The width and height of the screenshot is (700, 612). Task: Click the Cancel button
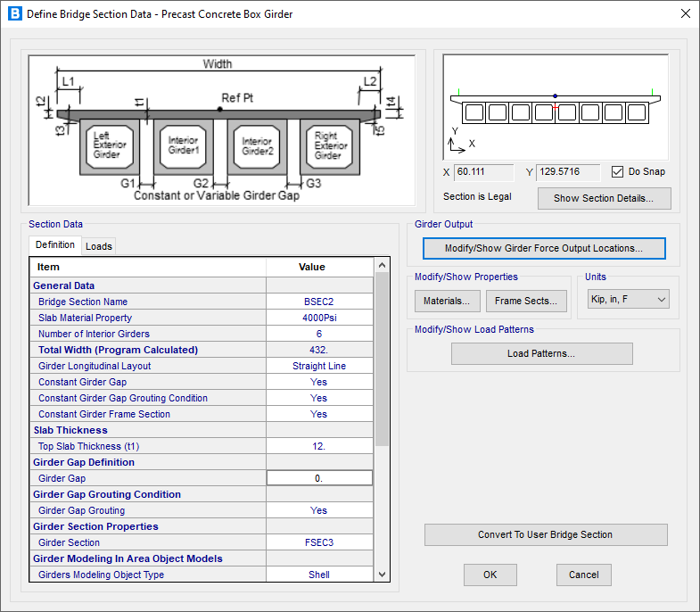(583, 575)
